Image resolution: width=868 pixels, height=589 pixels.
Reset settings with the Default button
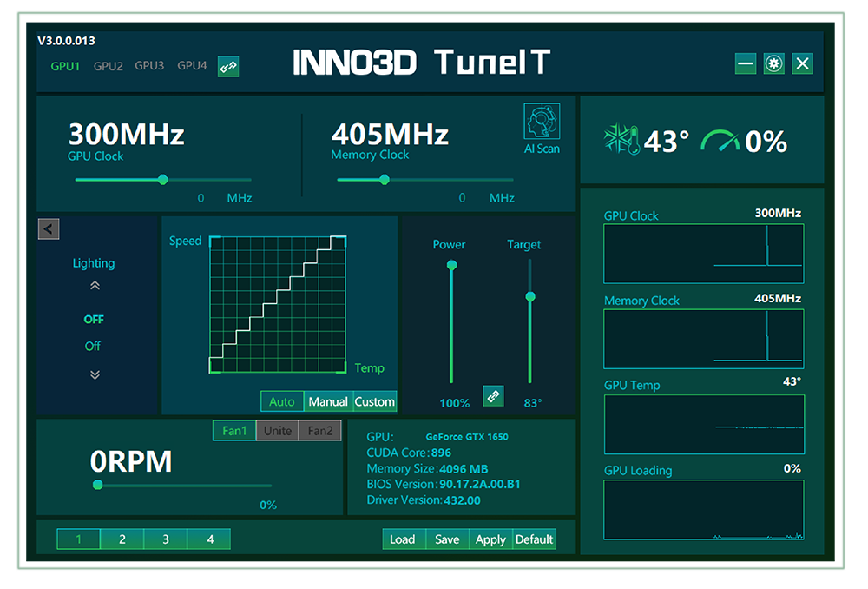[x=534, y=539]
